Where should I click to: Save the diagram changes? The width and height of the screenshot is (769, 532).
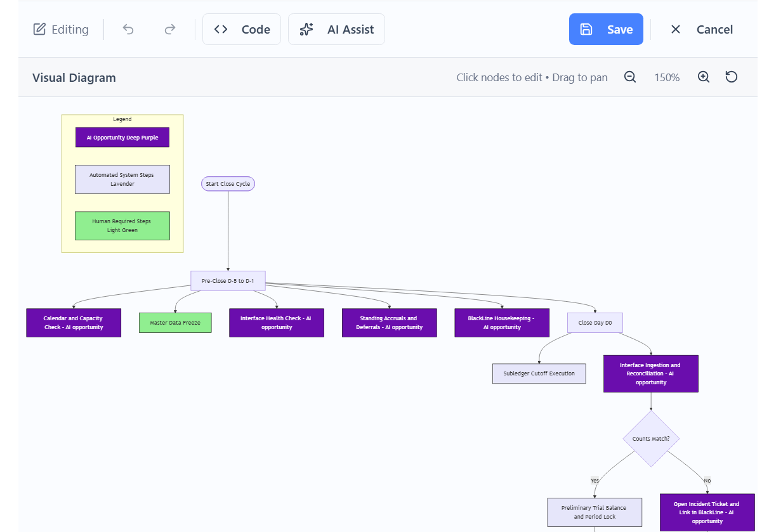click(606, 29)
